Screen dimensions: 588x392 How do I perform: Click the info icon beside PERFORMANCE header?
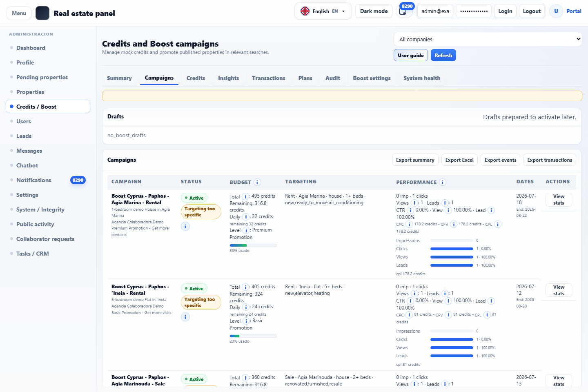tap(443, 182)
